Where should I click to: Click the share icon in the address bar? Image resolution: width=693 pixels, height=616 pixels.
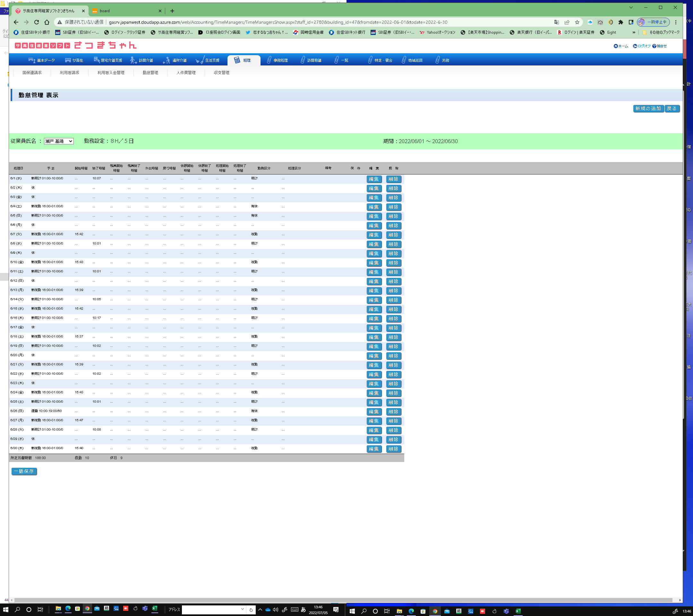click(x=567, y=22)
